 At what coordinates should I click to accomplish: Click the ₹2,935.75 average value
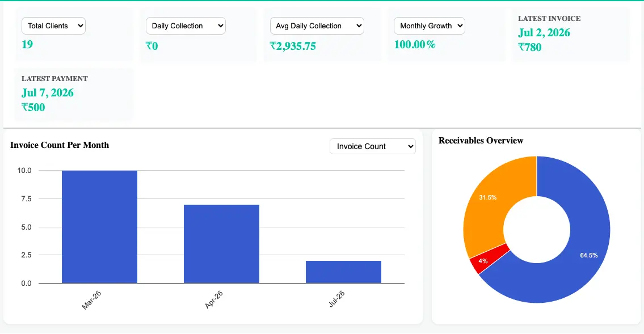[x=293, y=46]
